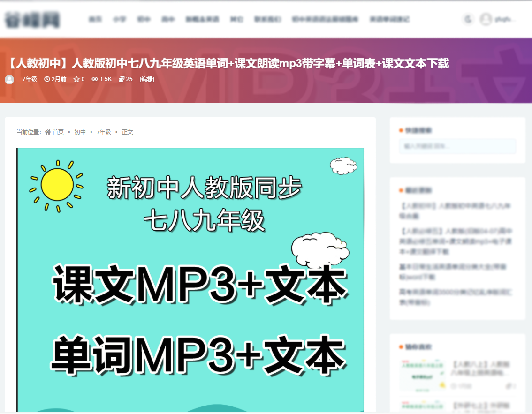Open the 【人教八上】 recommended post thumbnail
532x414 pixels.
pos(423,375)
